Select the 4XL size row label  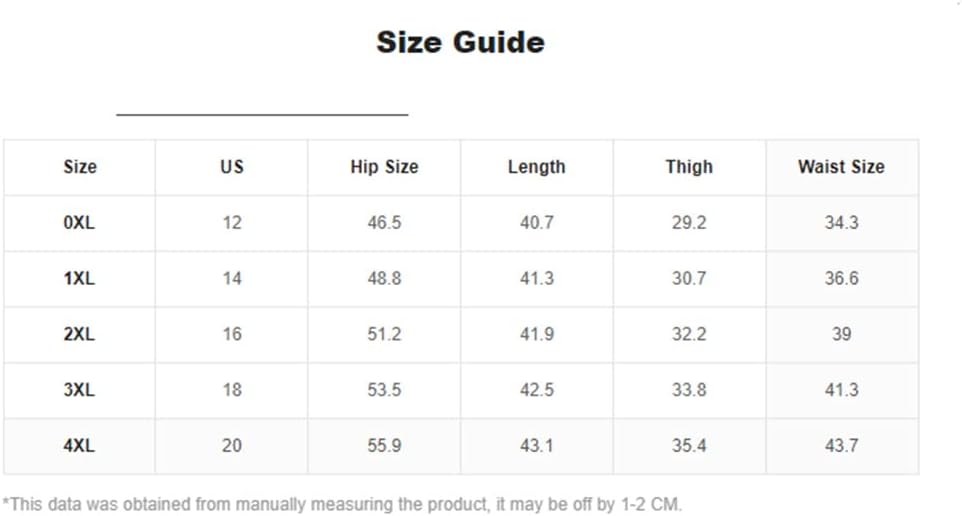pyautogui.click(x=79, y=445)
